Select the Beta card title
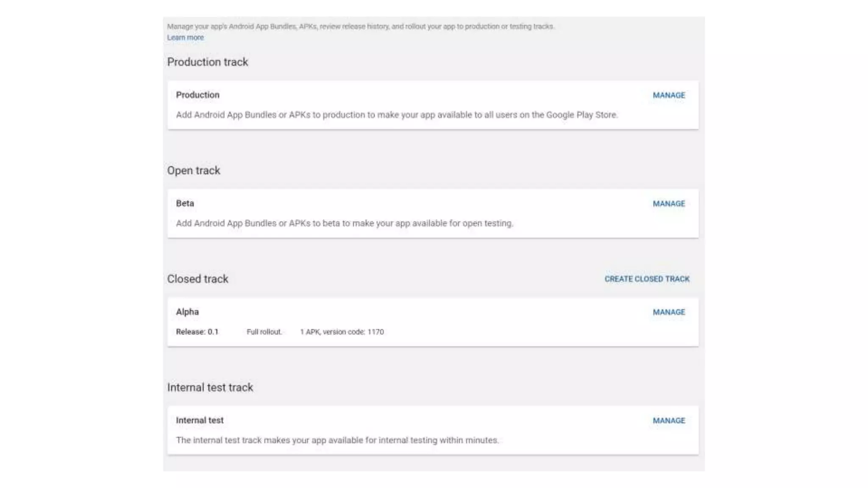The width and height of the screenshot is (868, 488). (185, 203)
